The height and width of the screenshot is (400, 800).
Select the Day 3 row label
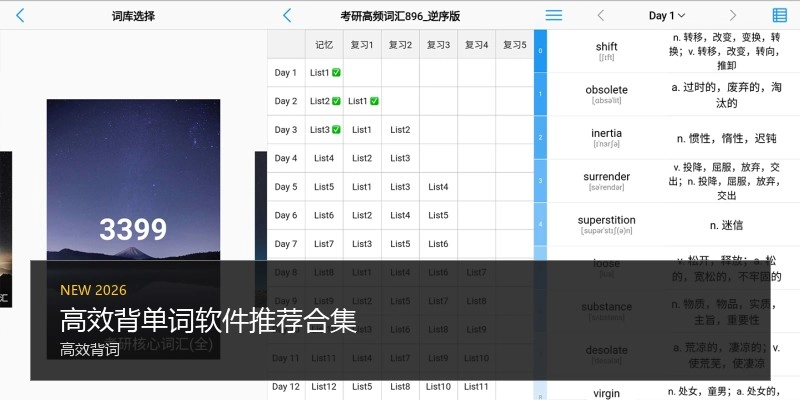pos(286,130)
